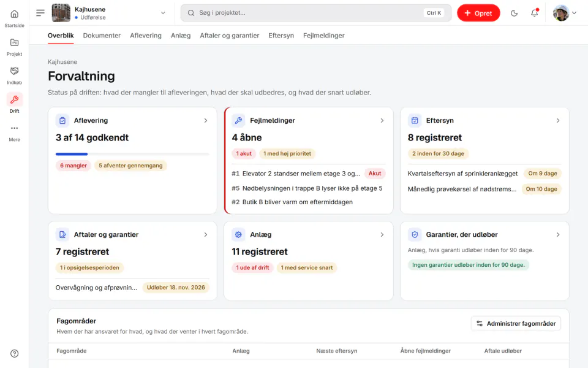The width and height of the screenshot is (588, 368).
Task: Open Kvartalseftersyn af sprinkleranlægget row
Action: [484, 174]
